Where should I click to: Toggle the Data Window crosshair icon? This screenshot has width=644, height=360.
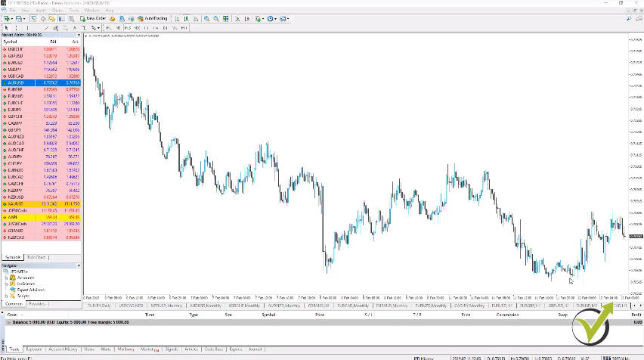[43, 18]
